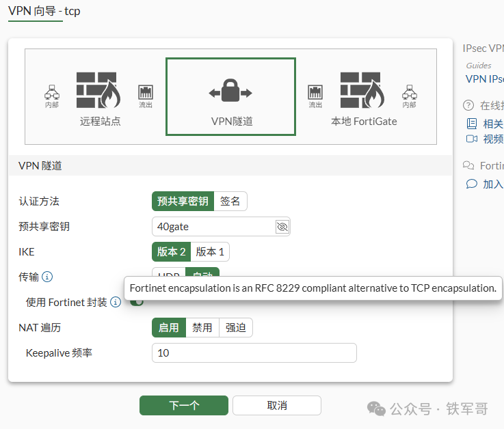Click the VPN tunnel padlock icon
The height and width of the screenshot is (429, 504).
(230, 90)
